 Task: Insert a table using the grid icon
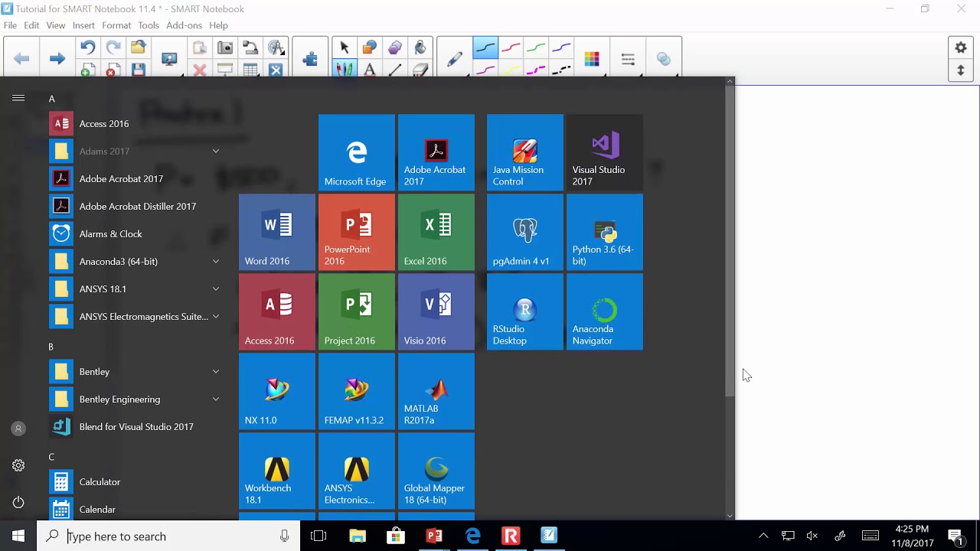point(250,70)
